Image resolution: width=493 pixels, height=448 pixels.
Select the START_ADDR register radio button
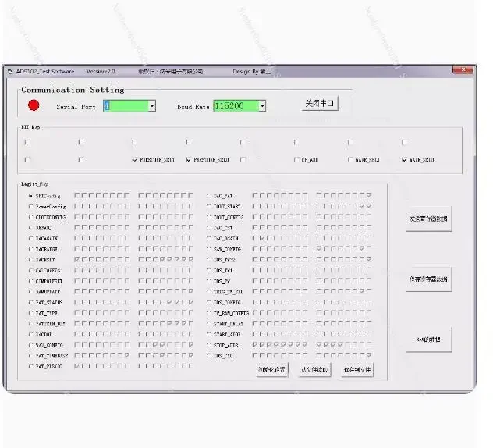point(209,334)
